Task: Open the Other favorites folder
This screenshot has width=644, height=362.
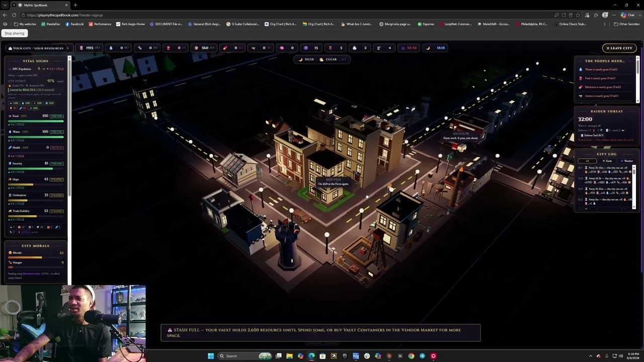Action: 626,24
